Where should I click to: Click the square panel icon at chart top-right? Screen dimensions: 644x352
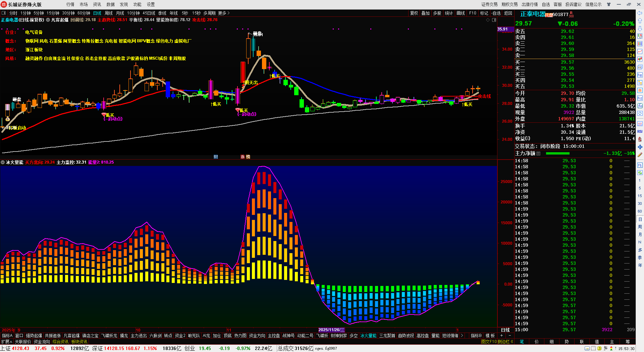click(x=494, y=20)
